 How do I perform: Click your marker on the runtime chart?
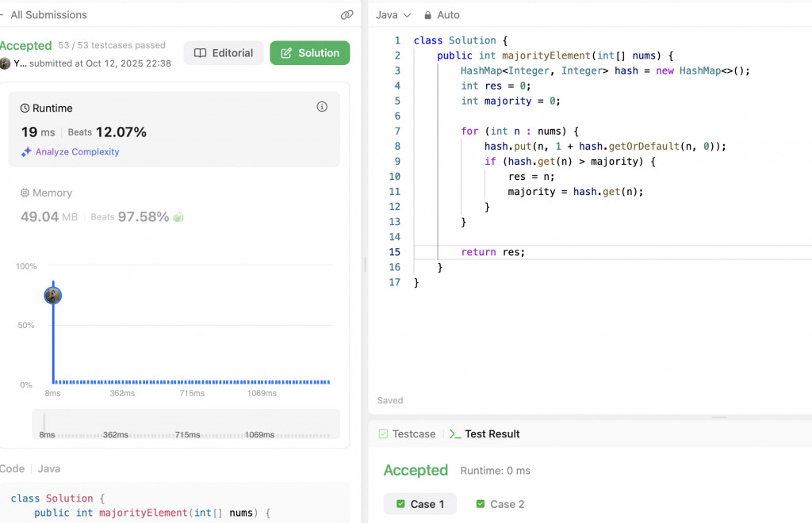coord(53,296)
